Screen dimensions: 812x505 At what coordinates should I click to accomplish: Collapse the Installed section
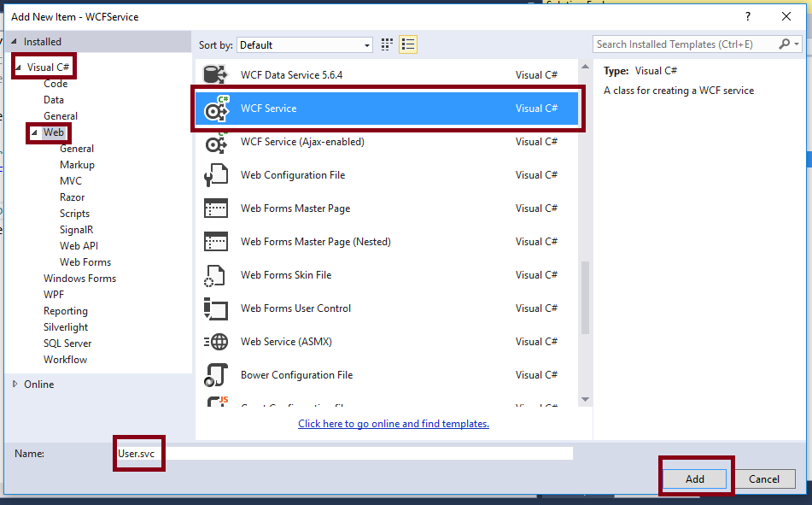(14, 42)
